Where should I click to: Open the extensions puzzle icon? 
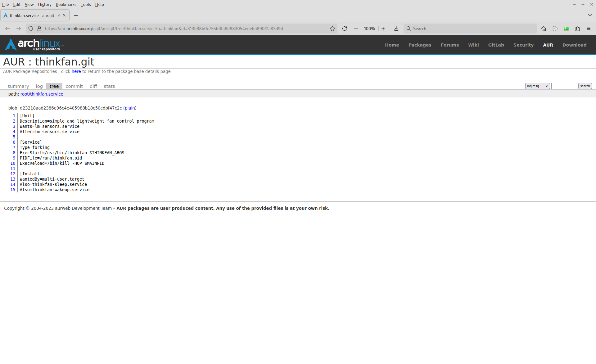coord(577,29)
